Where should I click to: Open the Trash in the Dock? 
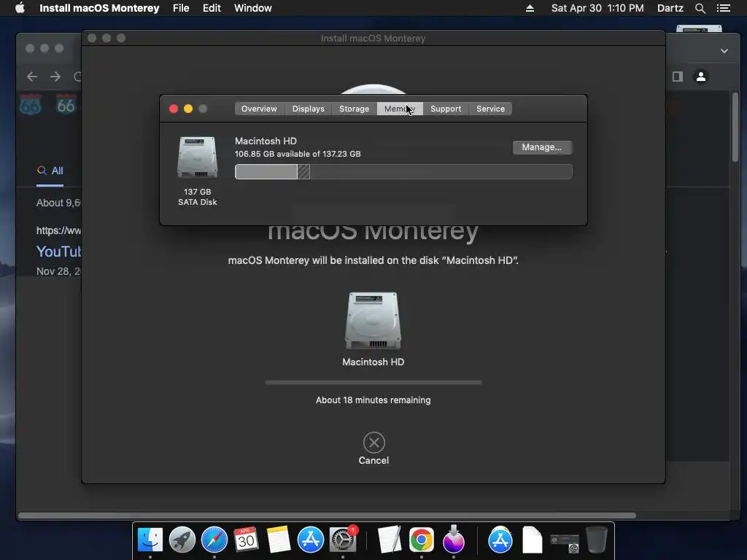tap(597, 540)
